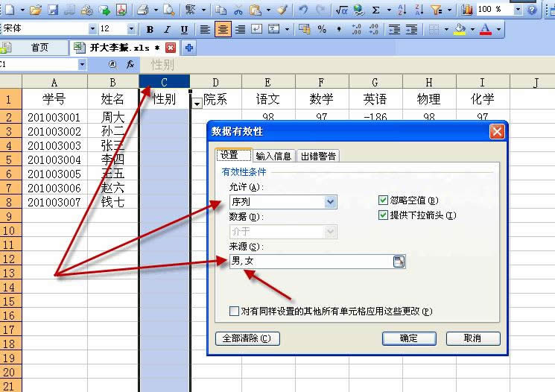
Task: Open the 首页 document tab
Action: tap(39, 48)
